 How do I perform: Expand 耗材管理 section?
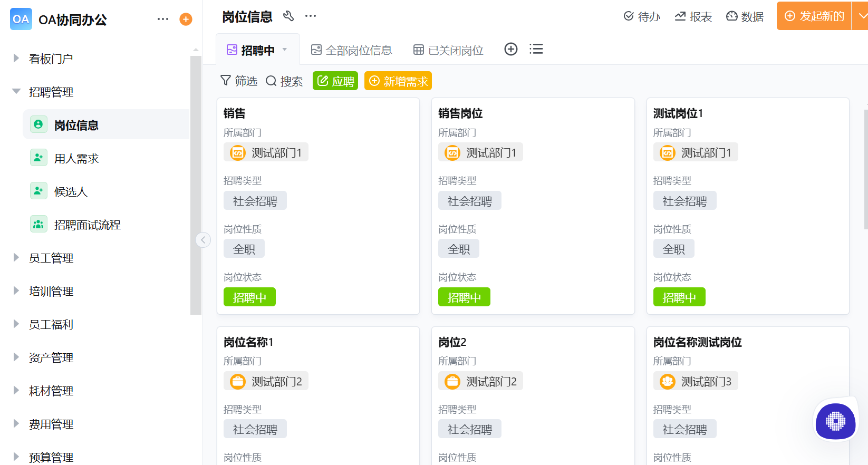[x=16, y=391]
